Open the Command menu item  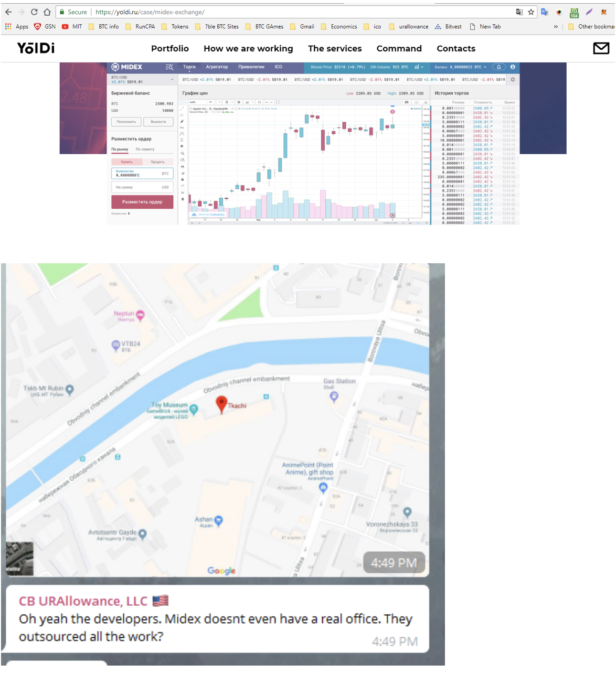pos(399,48)
